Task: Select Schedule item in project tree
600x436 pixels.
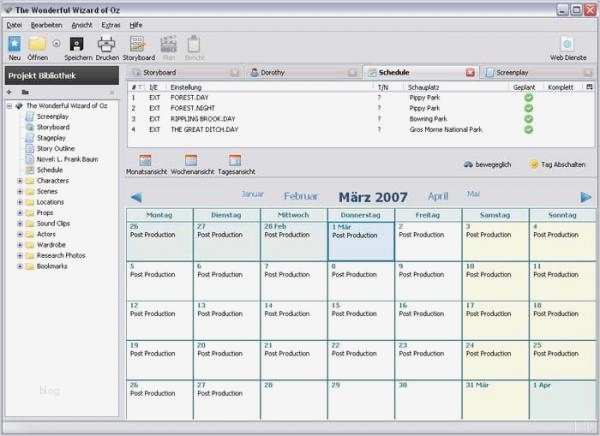Action: [x=49, y=170]
